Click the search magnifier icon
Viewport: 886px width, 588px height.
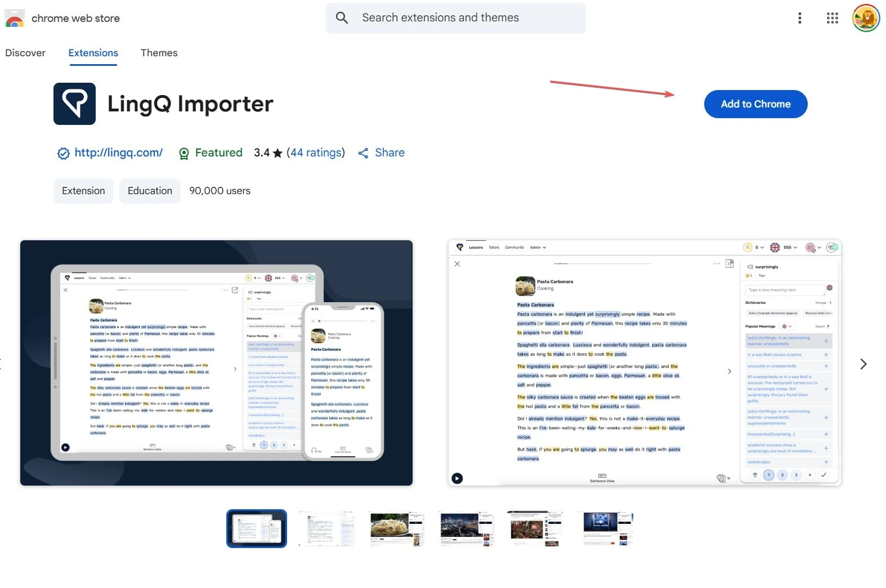(x=342, y=17)
